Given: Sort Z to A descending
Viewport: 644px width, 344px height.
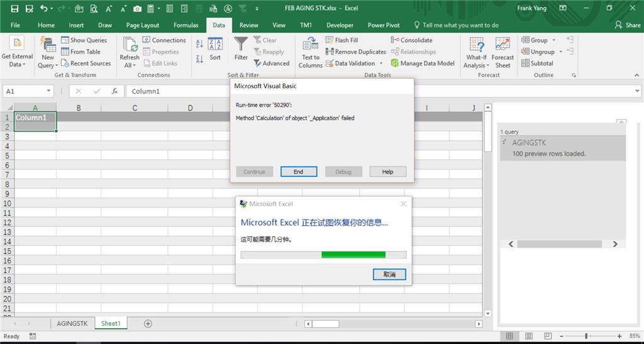Looking at the screenshot, I should (x=199, y=59).
